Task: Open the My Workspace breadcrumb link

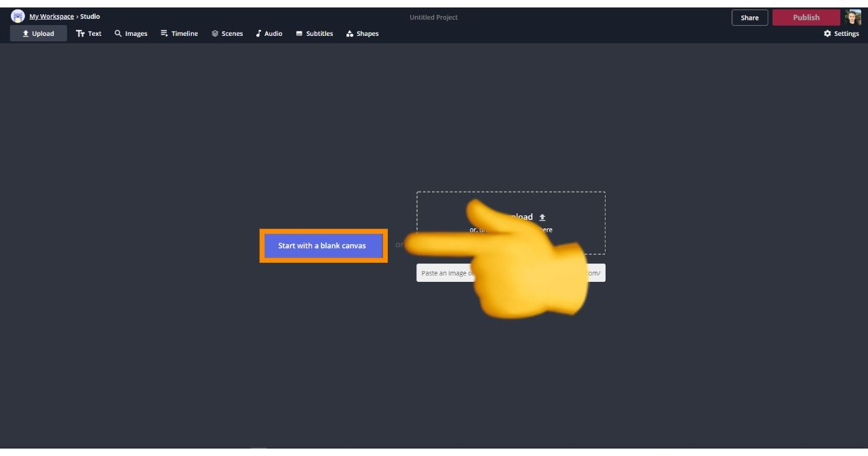Action: pyautogui.click(x=51, y=17)
